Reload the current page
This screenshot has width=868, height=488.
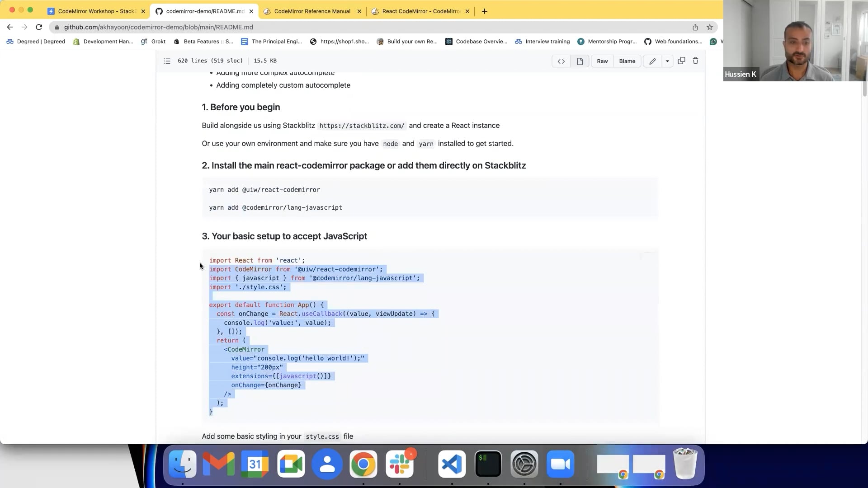[x=39, y=27]
